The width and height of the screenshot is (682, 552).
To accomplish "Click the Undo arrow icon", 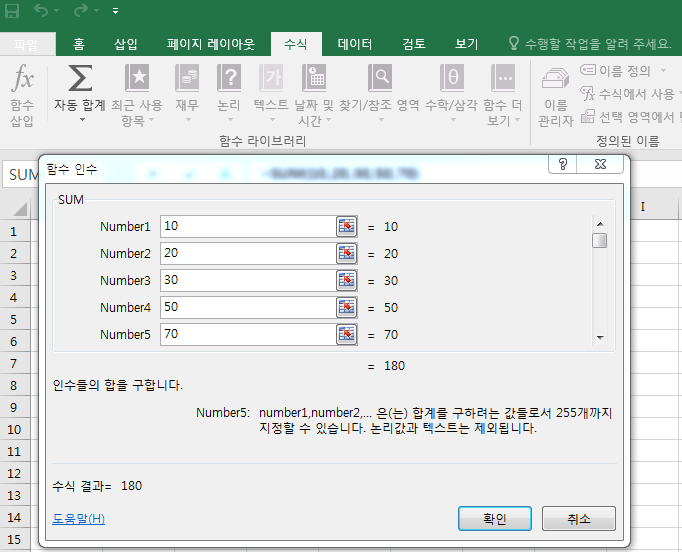I will 41,10.
